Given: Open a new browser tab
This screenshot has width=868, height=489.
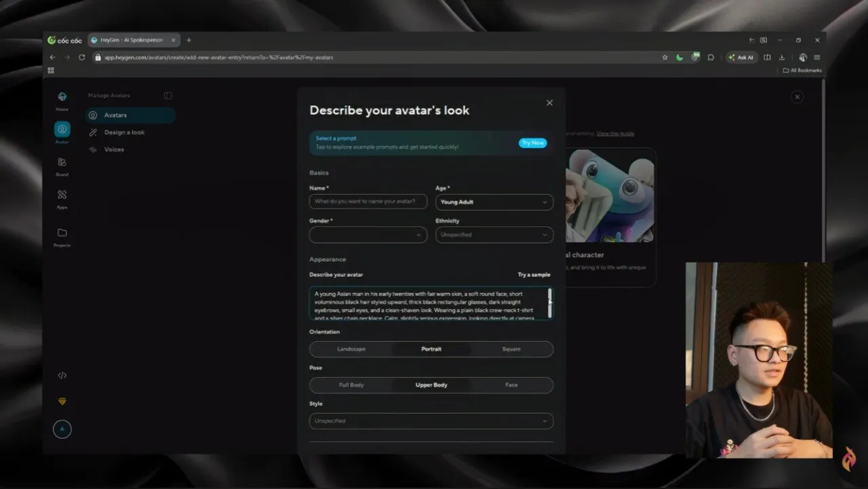Looking at the screenshot, I should (x=189, y=40).
